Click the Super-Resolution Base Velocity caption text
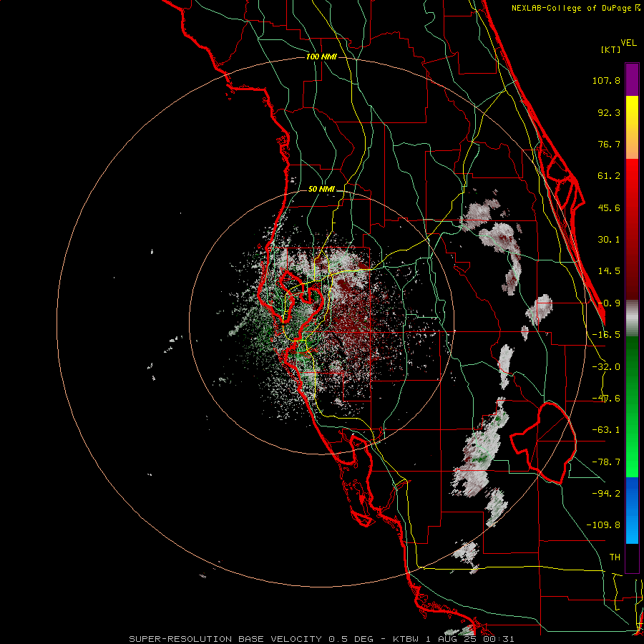 click(321, 639)
